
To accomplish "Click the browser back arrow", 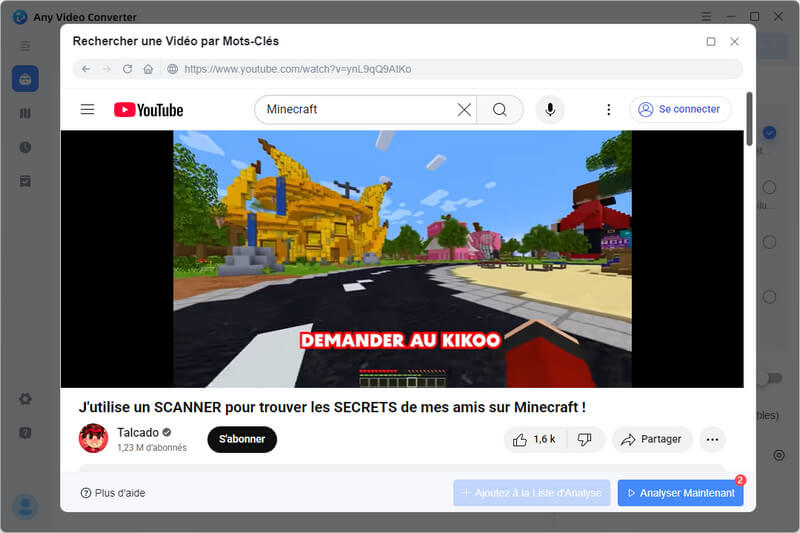I will tap(86, 69).
